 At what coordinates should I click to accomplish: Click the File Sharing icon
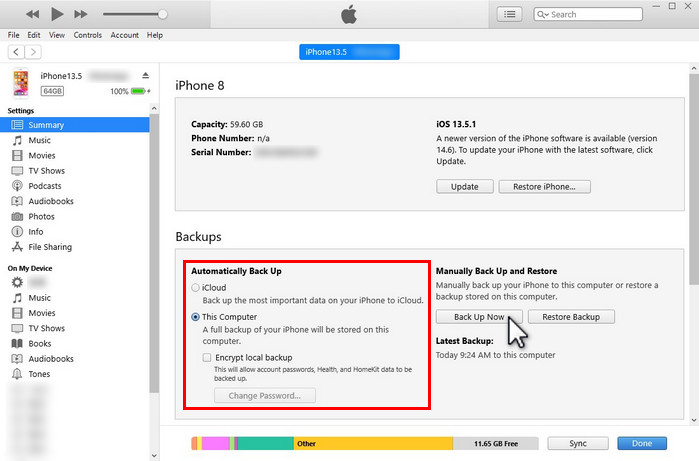coord(17,247)
